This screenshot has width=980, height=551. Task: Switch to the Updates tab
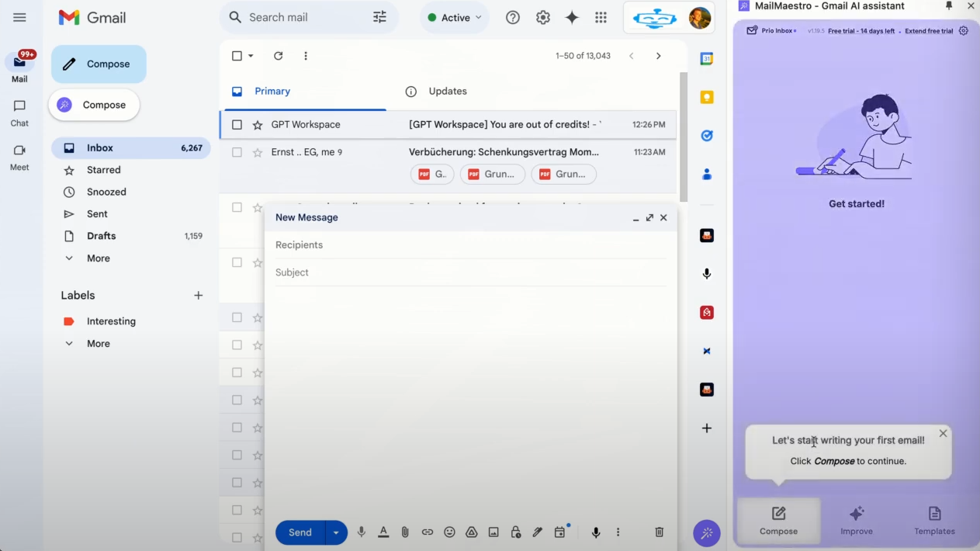pos(448,92)
